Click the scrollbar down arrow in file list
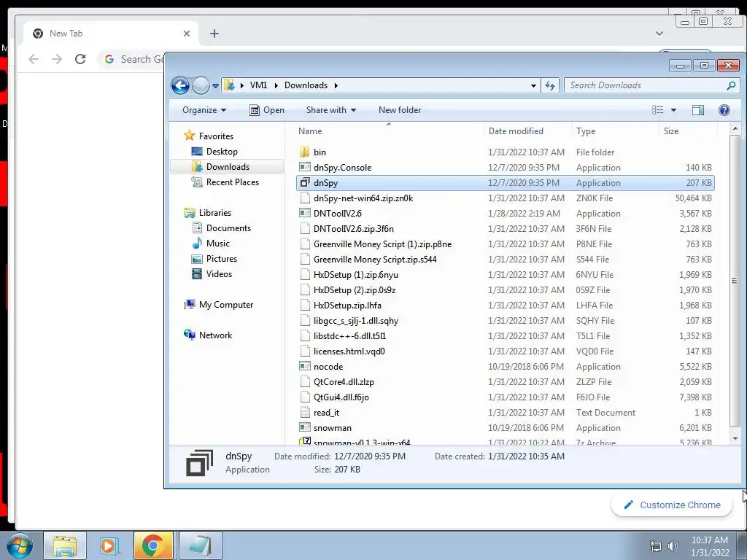 (735, 438)
